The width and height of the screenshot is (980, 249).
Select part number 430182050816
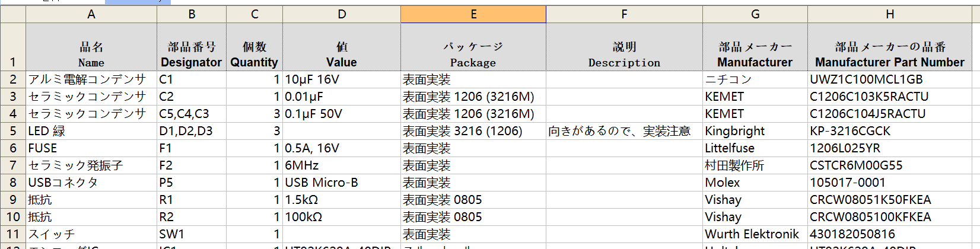pos(890,234)
